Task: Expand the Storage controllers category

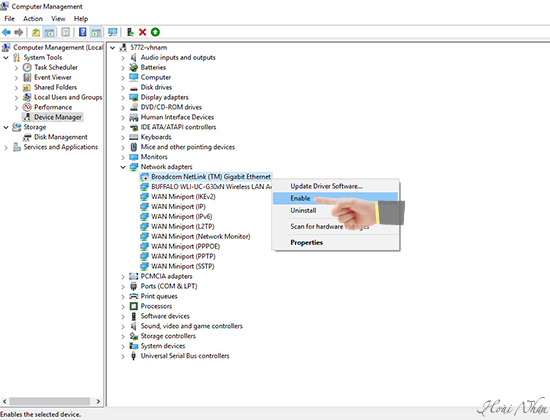Action: click(x=123, y=336)
